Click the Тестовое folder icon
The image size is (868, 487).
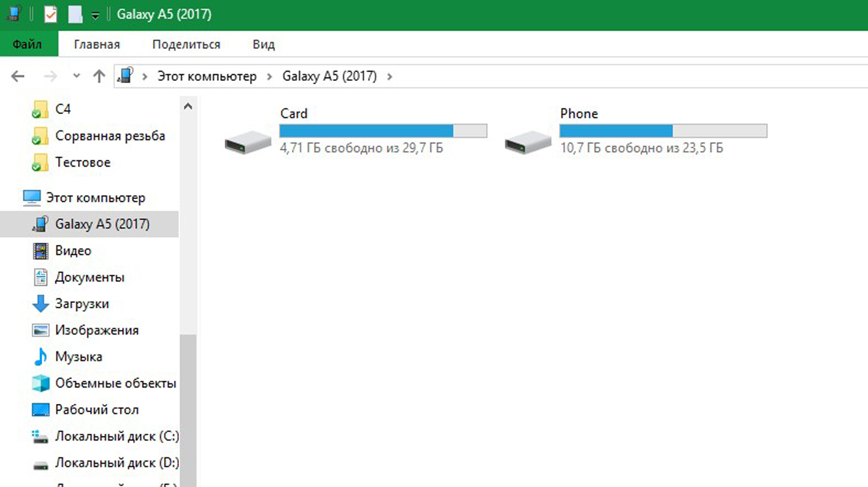pyautogui.click(x=40, y=163)
